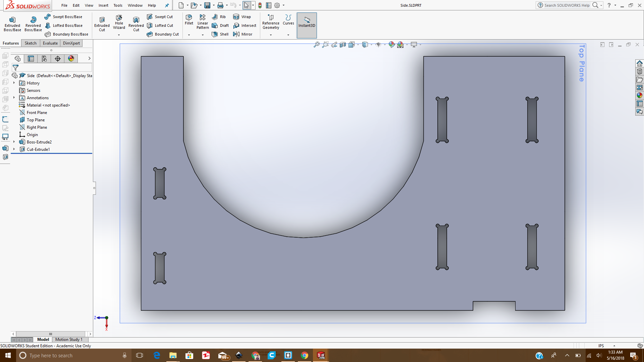Select Top Plane in feature tree
The image size is (644, 362).
[36, 120]
